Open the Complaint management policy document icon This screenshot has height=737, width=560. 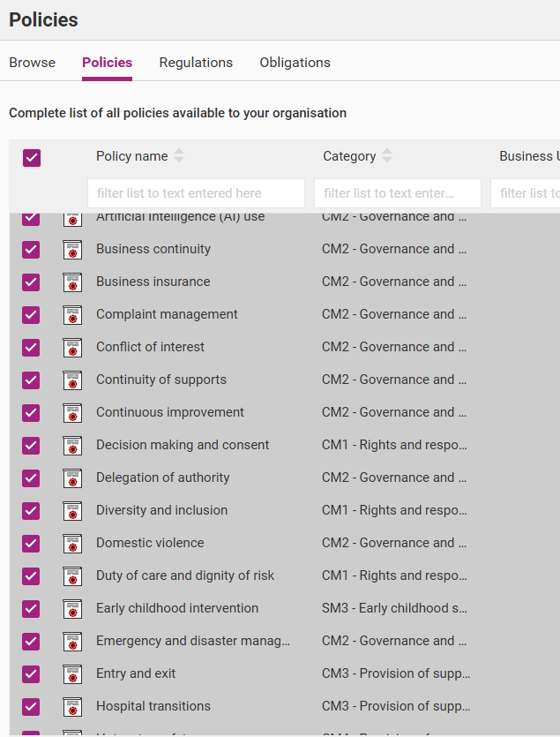[72, 315]
